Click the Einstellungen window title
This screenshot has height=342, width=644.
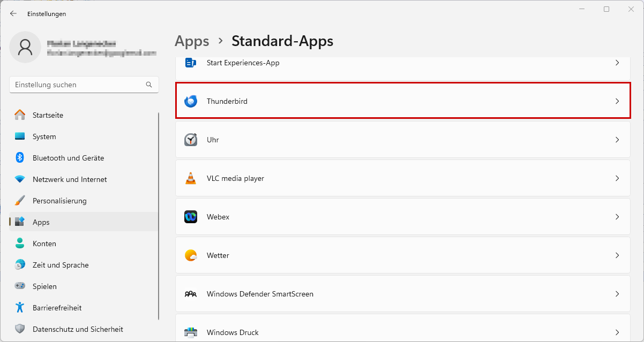[47, 14]
